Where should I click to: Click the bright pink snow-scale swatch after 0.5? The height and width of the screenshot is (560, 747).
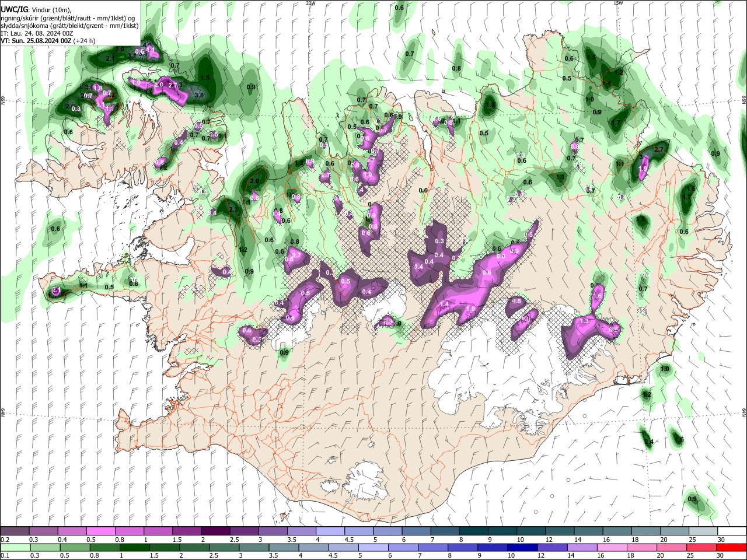point(101,531)
